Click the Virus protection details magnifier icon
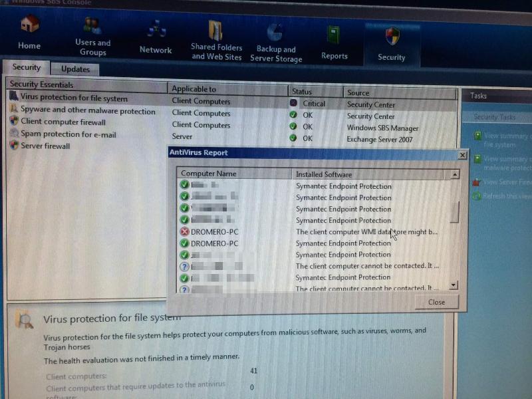 [25, 320]
